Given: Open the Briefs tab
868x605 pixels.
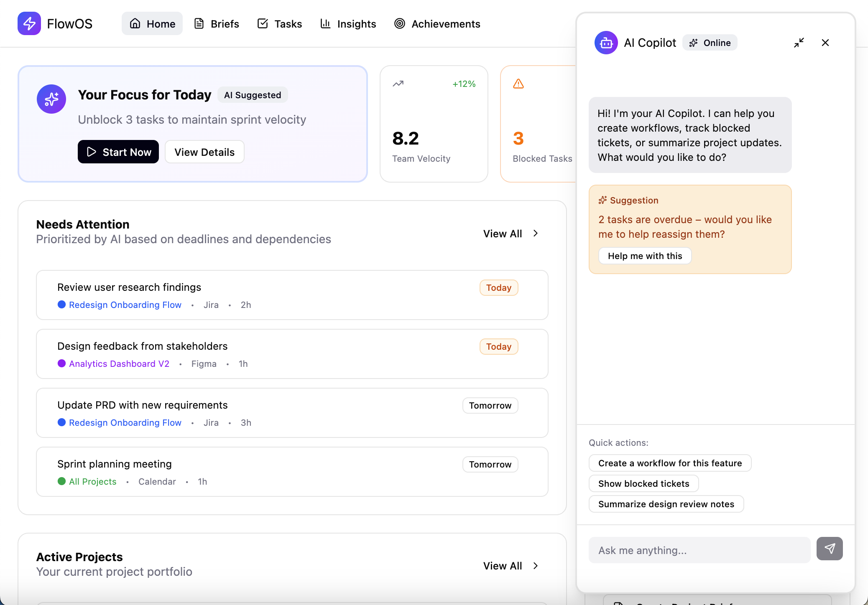Looking at the screenshot, I should click(217, 24).
